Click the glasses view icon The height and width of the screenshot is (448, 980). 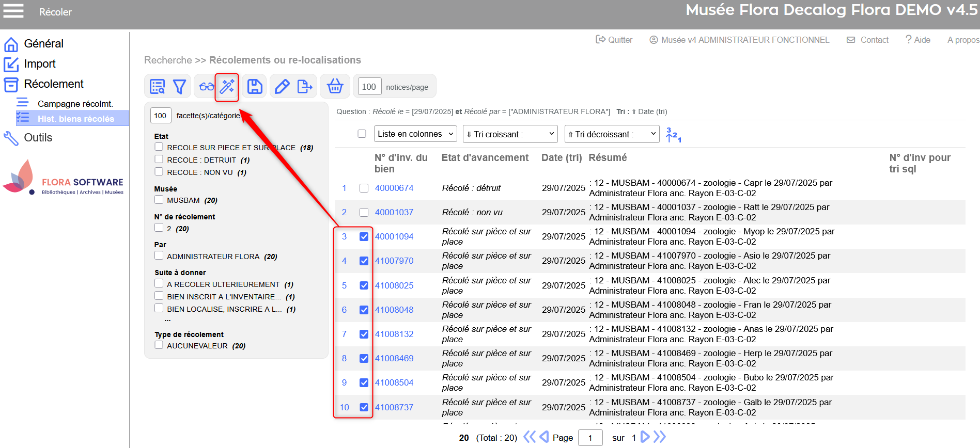click(207, 86)
